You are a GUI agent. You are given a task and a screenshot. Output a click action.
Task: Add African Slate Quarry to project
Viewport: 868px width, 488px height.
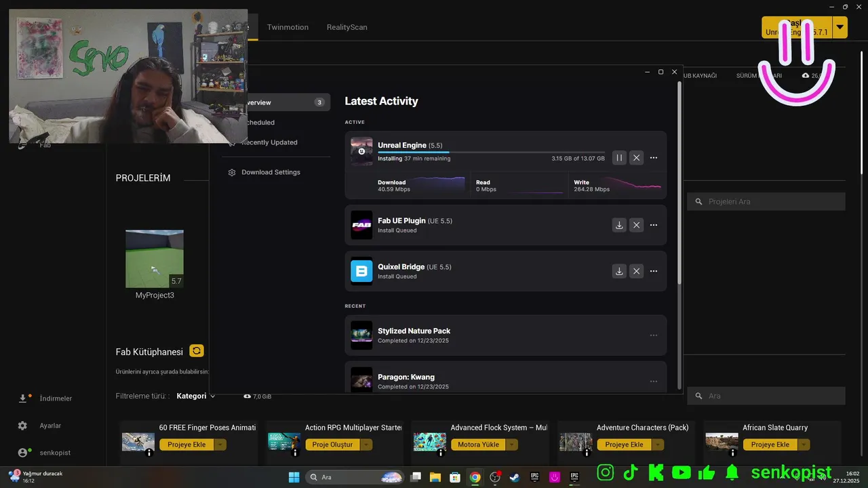[x=770, y=445]
